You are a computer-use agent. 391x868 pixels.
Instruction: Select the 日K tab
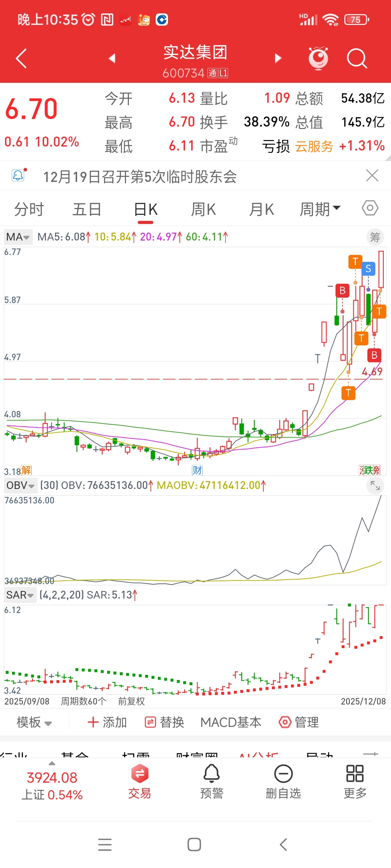[146, 209]
